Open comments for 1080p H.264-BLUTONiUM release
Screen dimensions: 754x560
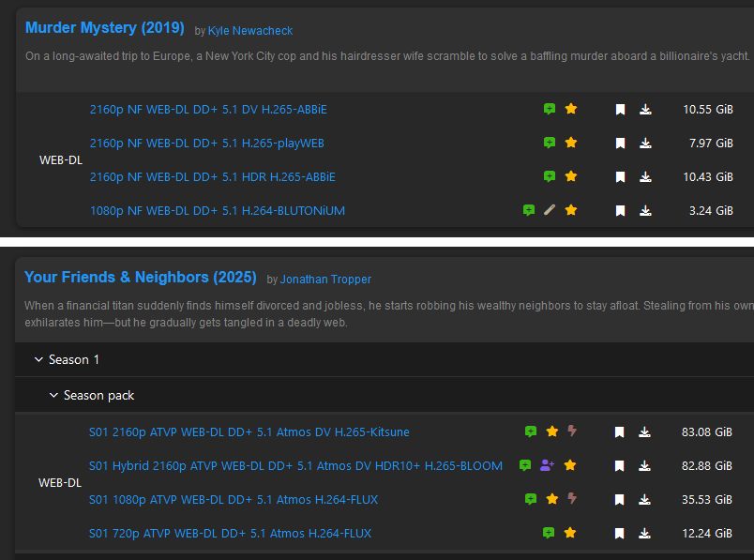529,210
